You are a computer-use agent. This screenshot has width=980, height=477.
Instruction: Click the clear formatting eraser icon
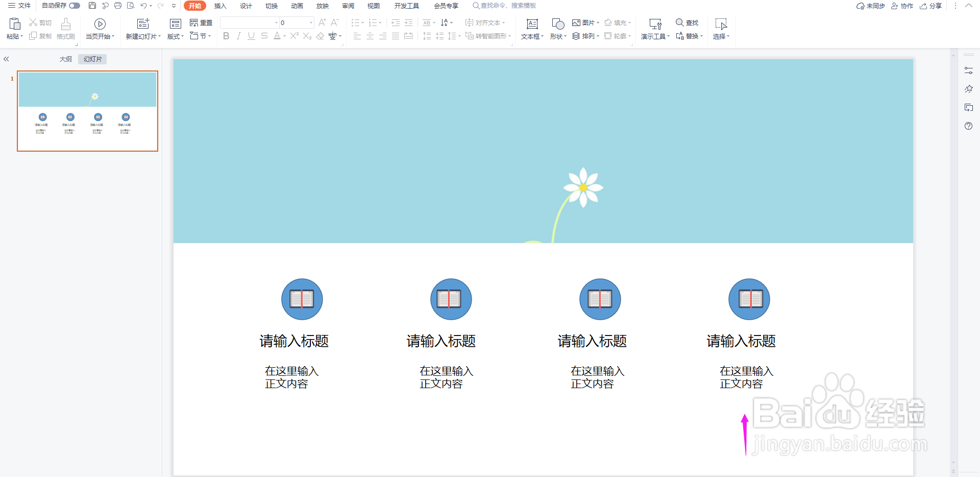(x=320, y=36)
